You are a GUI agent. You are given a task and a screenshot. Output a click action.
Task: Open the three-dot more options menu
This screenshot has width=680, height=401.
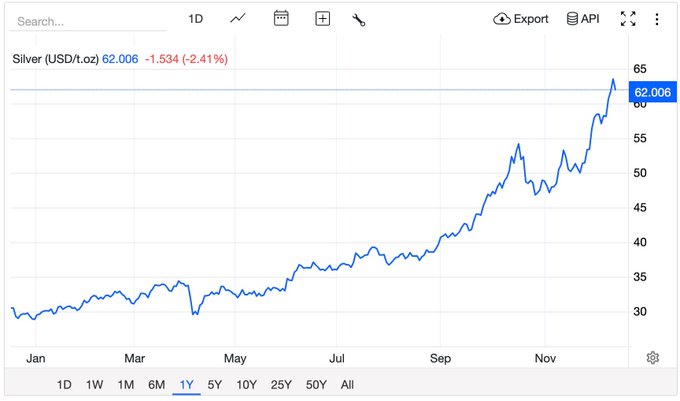coord(657,19)
